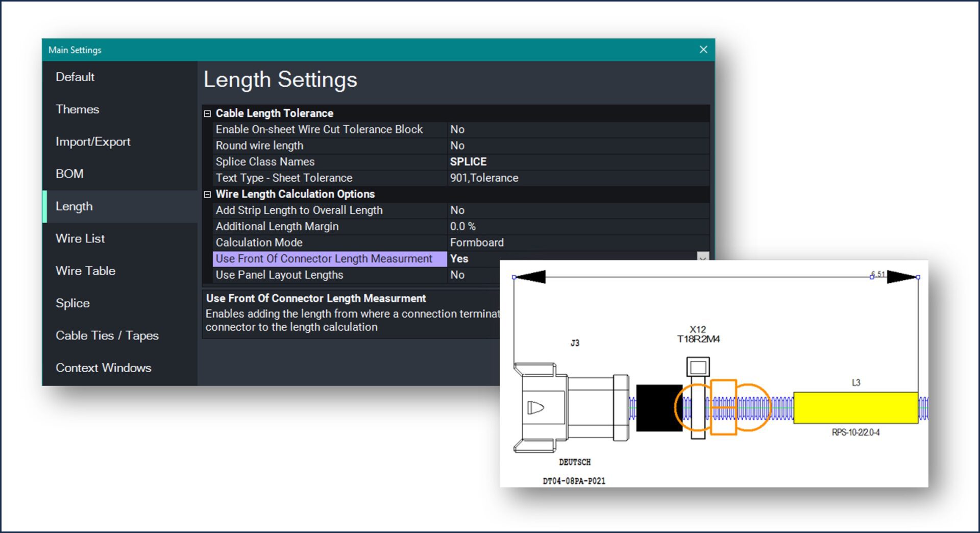Screen dimensions: 980x533
Task: Open the Context Windows settings page
Action: pos(103,368)
